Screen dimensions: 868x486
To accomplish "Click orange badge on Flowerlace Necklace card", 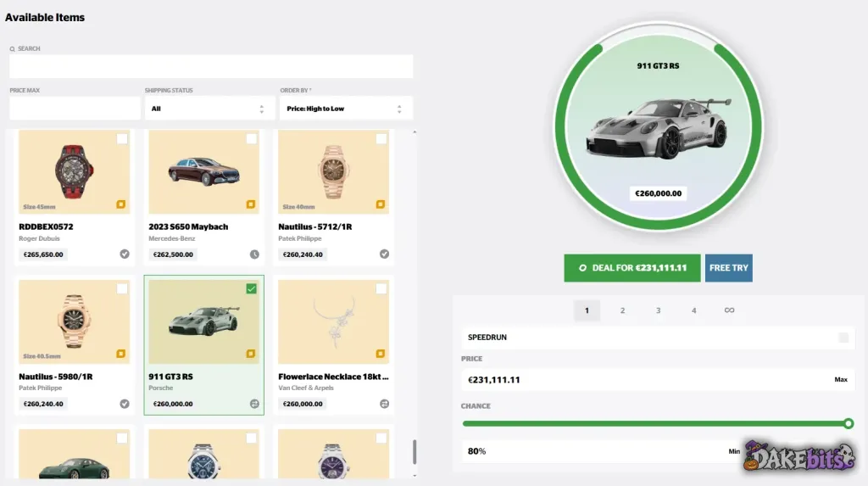I will [381, 354].
